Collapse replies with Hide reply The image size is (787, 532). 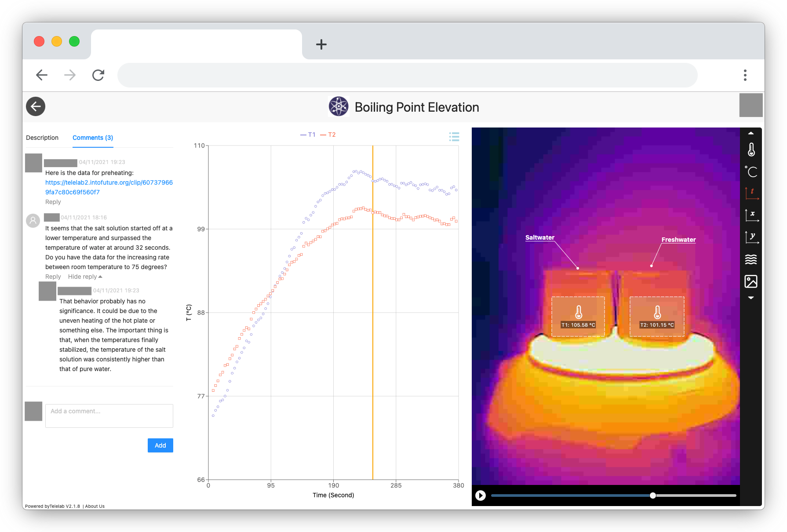tap(85, 277)
